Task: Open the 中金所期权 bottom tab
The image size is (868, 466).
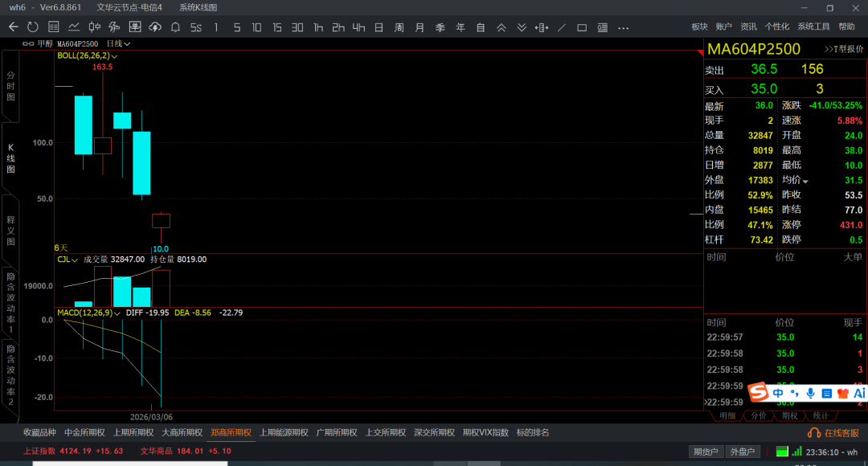Action: coord(84,433)
